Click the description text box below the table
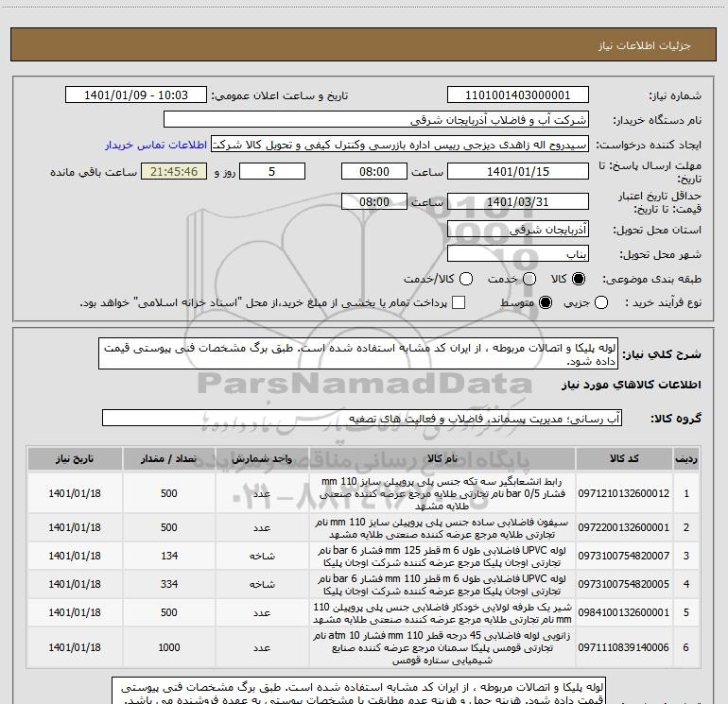 pyautogui.click(x=358, y=691)
